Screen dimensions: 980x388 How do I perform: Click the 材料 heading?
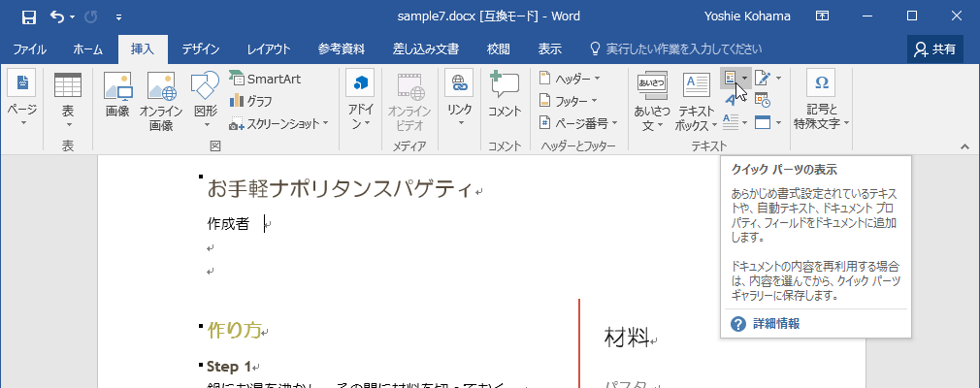(x=627, y=338)
